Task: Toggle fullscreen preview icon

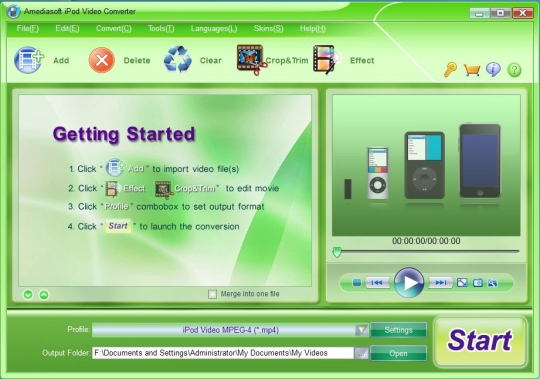Action: pyautogui.click(x=462, y=283)
